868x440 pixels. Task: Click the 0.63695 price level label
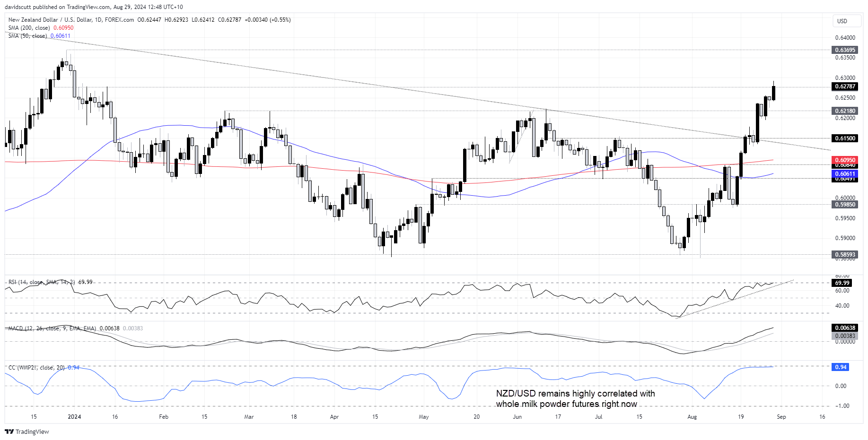[845, 50]
